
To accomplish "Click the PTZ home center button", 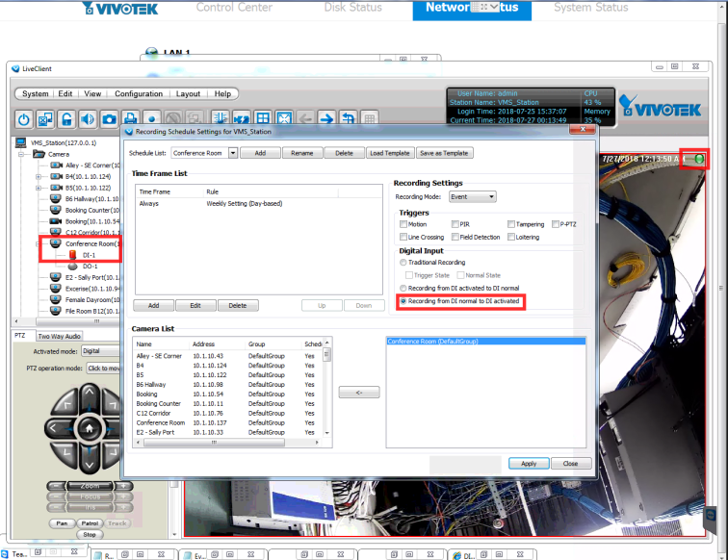I will pos(89,428).
